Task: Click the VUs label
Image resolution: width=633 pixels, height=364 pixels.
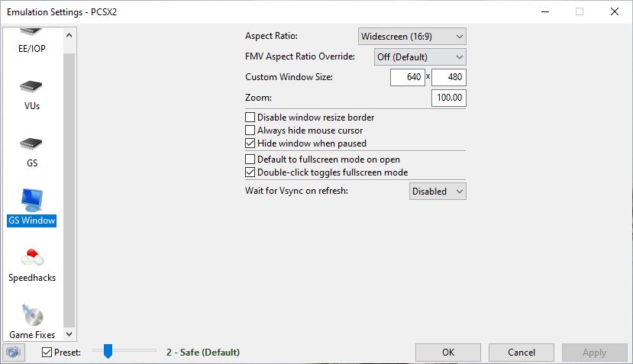Action: [32, 106]
